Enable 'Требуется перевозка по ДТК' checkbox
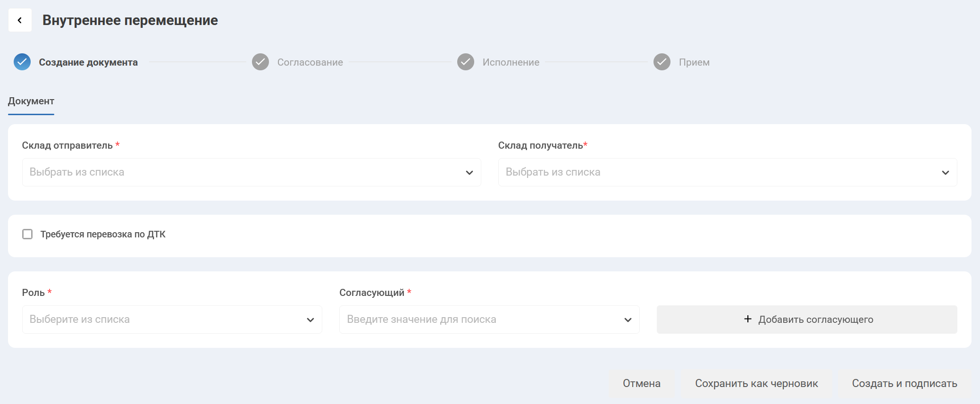980x404 pixels. [27, 234]
